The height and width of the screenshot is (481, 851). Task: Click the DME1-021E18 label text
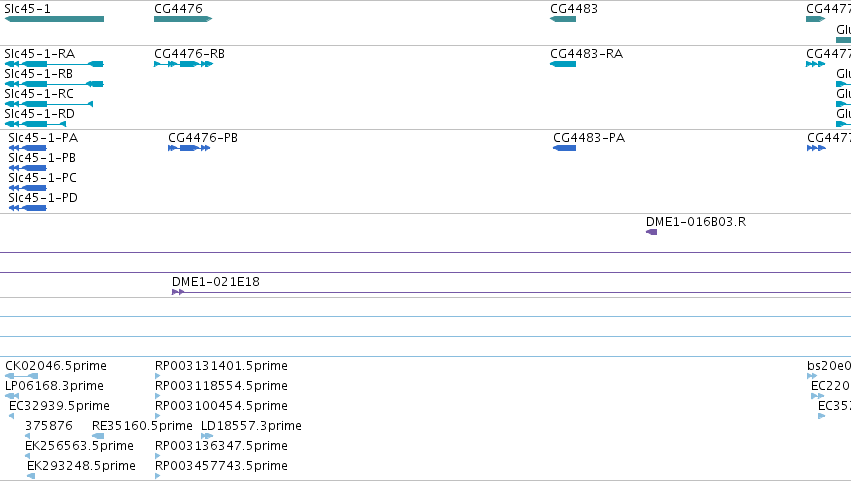coord(216,282)
